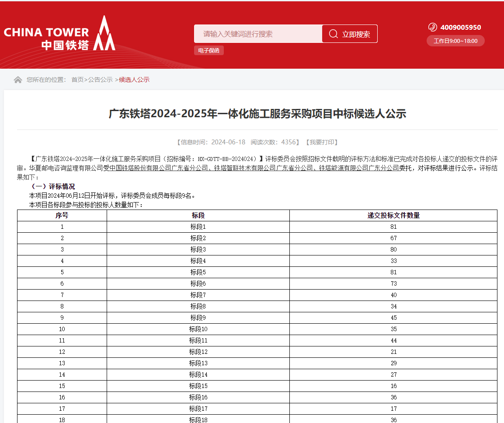This screenshot has height=423, width=504.
Task: Click the telephone icon beside hotline number
Action: [432, 27]
